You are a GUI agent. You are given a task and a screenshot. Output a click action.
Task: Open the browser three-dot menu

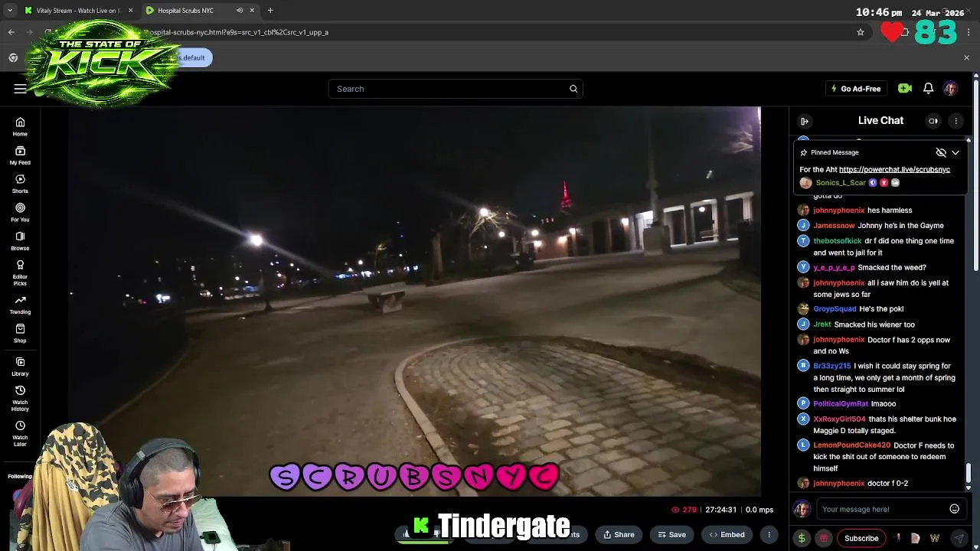tap(969, 32)
